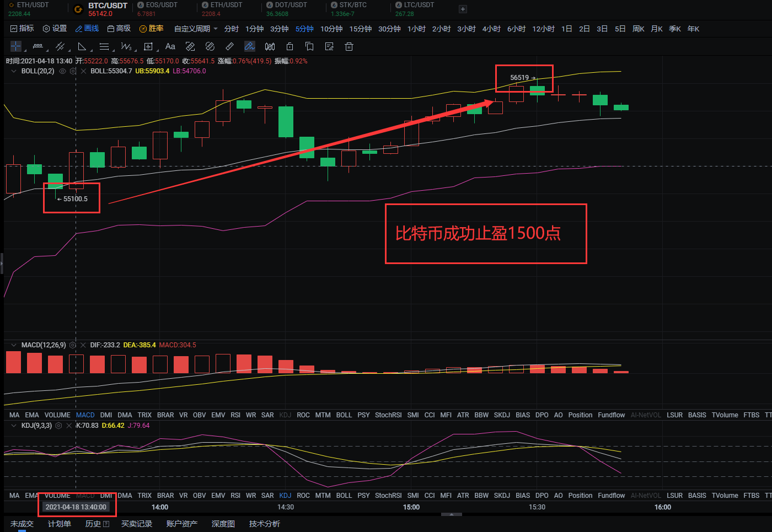Select the horizontal lines (Fibonacci) tool
This screenshot has width=772, height=532.
[104, 46]
